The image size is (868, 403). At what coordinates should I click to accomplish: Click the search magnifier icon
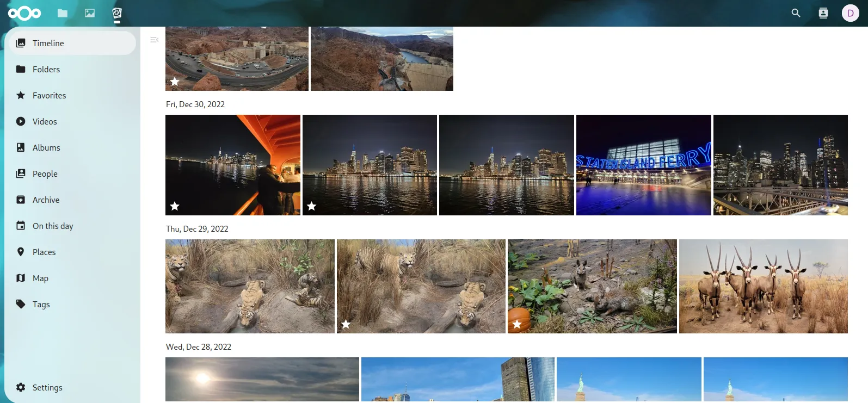tap(796, 13)
